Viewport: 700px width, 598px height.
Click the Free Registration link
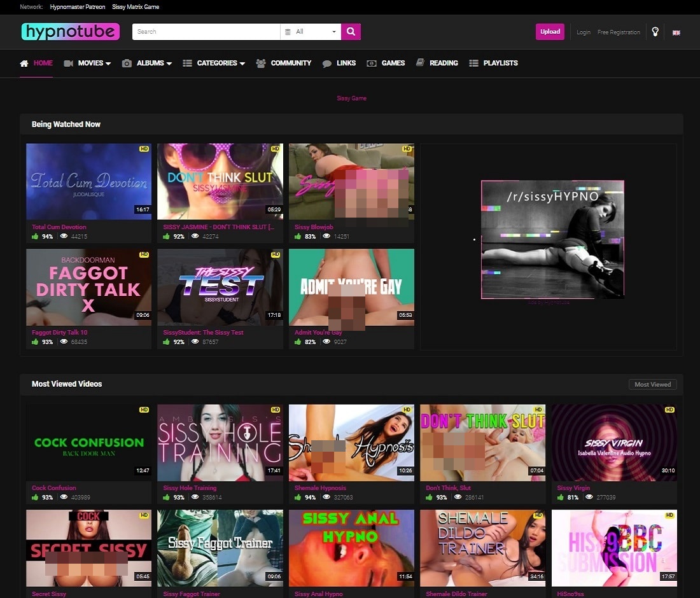pyautogui.click(x=619, y=32)
